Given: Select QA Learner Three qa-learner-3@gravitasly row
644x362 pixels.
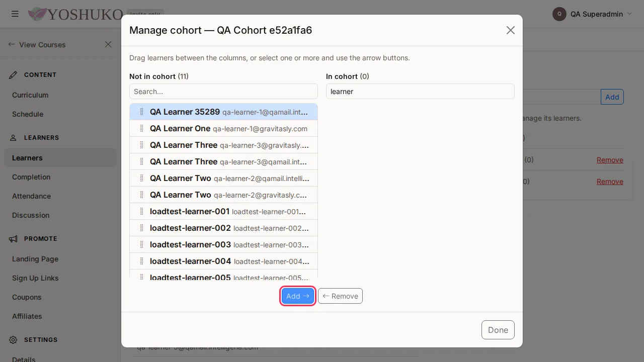Looking at the screenshot, I should tap(223, 145).
